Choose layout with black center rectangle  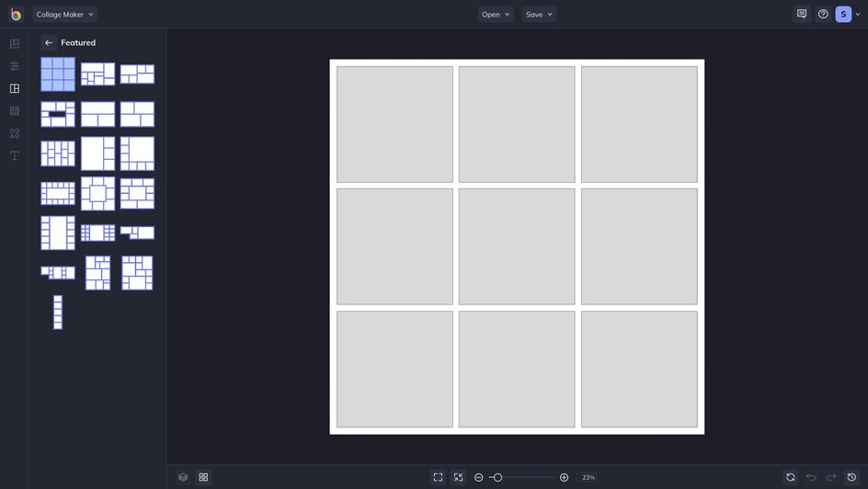click(x=58, y=114)
